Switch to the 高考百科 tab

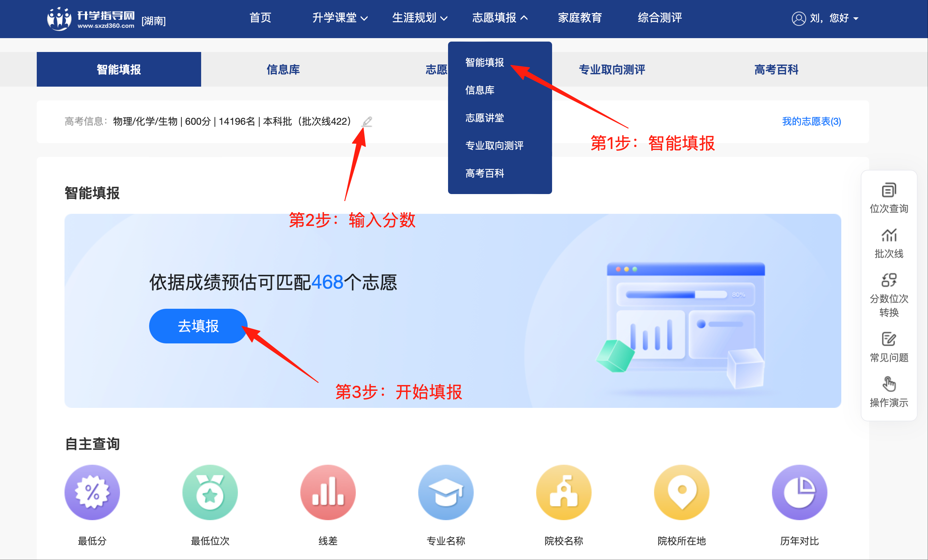776,70
